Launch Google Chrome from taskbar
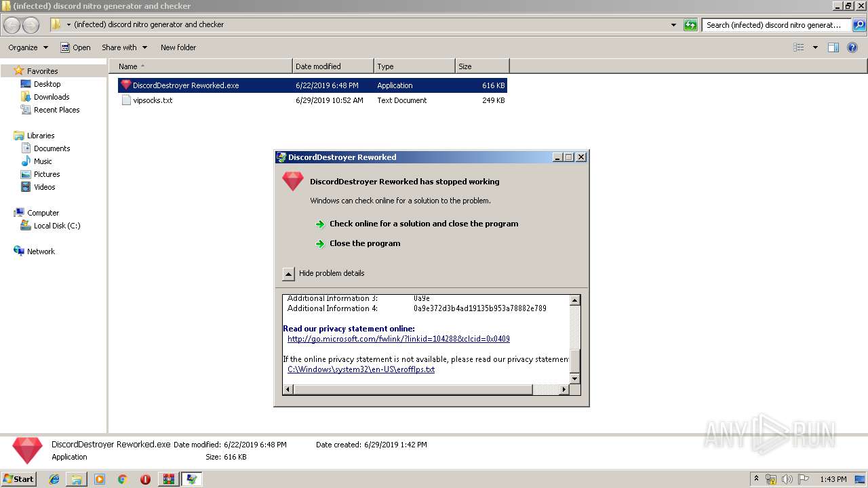 pyautogui.click(x=123, y=479)
